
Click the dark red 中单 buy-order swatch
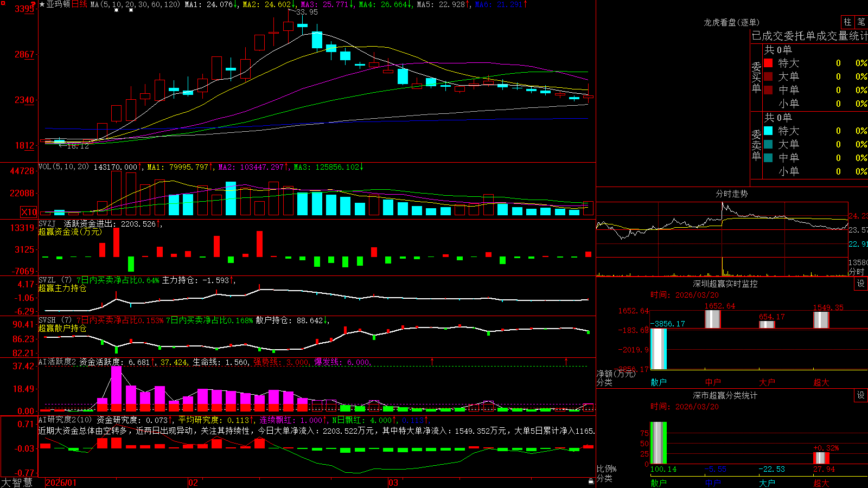tap(768, 90)
